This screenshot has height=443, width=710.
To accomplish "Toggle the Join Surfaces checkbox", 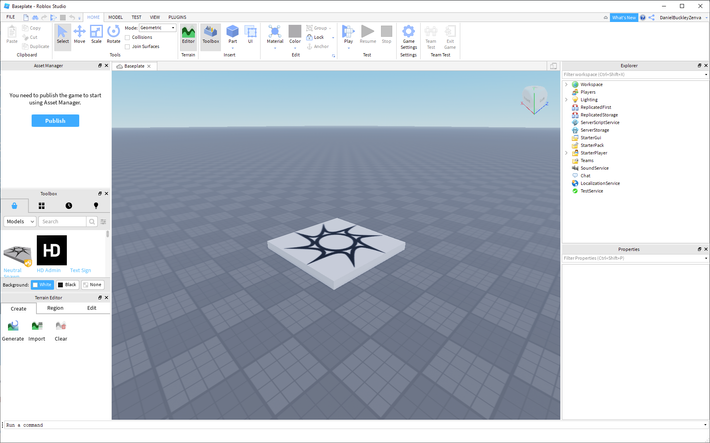I will click(x=128, y=46).
